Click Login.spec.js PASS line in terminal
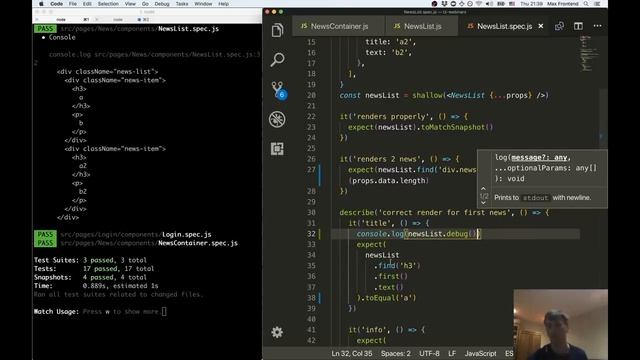Screen dimensions: 640x360 coord(123,234)
